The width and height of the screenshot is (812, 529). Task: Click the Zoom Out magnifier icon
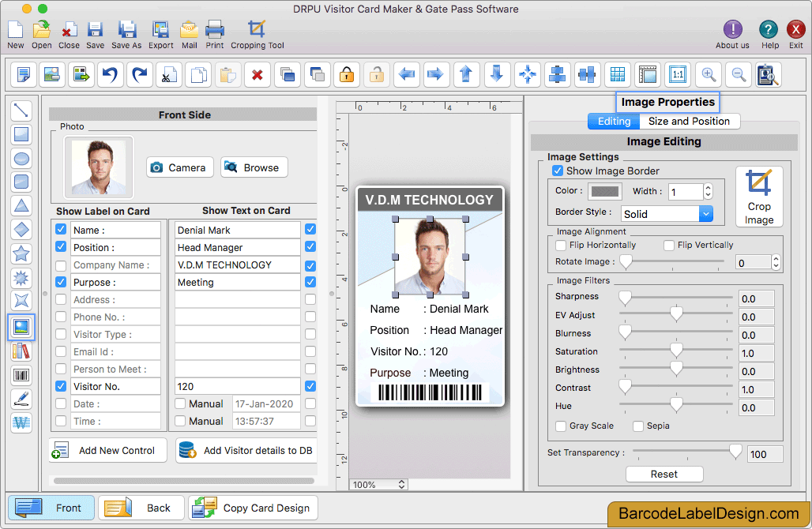point(739,74)
